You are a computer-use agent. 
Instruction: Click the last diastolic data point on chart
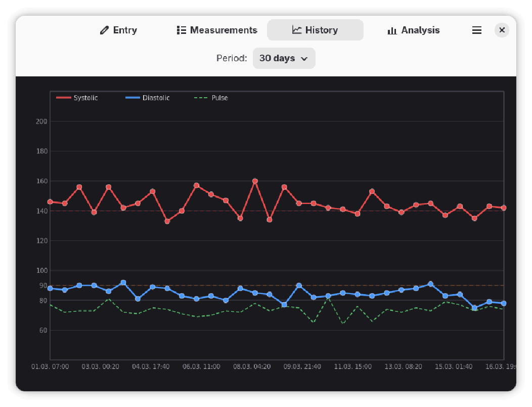pyautogui.click(x=503, y=303)
